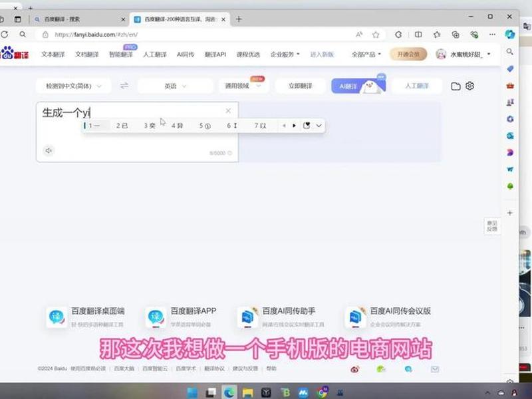
Task: Go to previous IME candidate page
Action: point(285,126)
